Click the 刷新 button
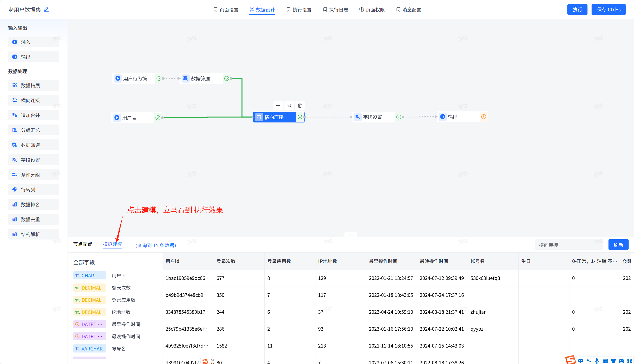This screenshot has width=634, height=364. coord(618,245)
